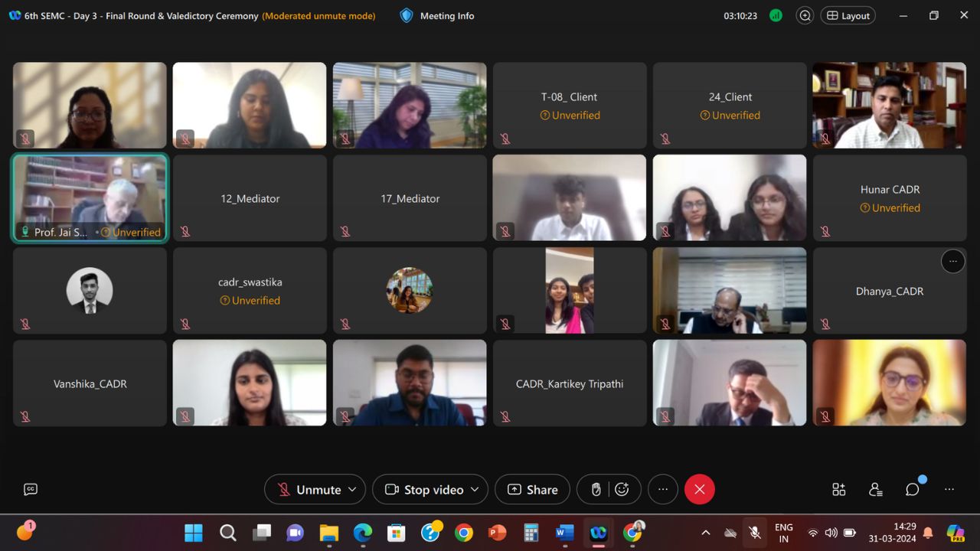The width and height of the screenshot is (980, 551).
Task: Open closed captions from the CC icon
Action: 31,490
